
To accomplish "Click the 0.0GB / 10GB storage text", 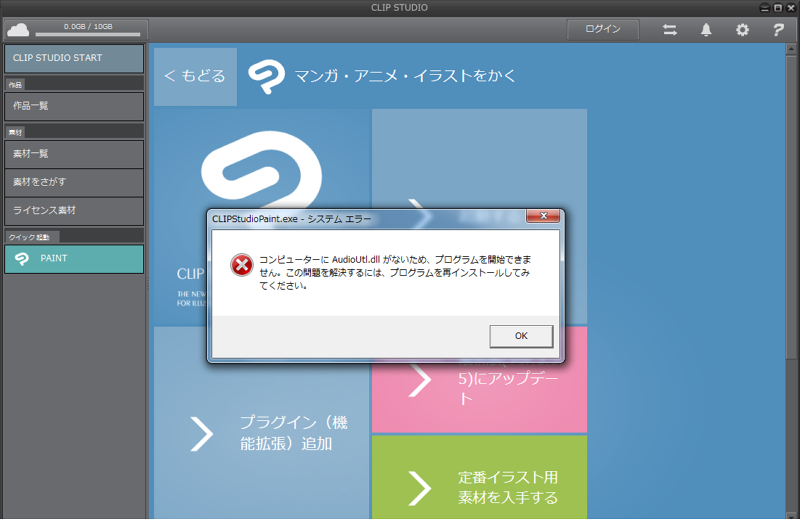I will tap(88, 27).
